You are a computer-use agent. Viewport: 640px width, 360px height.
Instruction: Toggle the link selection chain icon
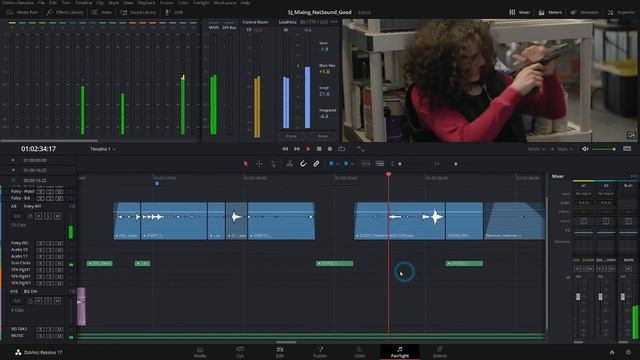[x=316, y=164]
